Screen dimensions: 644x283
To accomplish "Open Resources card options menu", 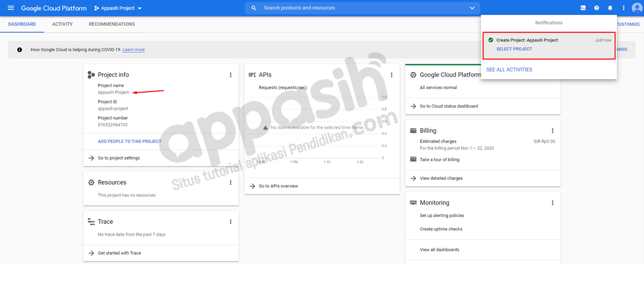I will [230, 182].
